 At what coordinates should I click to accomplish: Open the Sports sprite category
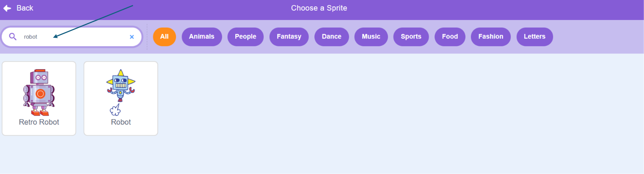coord(411,37)
